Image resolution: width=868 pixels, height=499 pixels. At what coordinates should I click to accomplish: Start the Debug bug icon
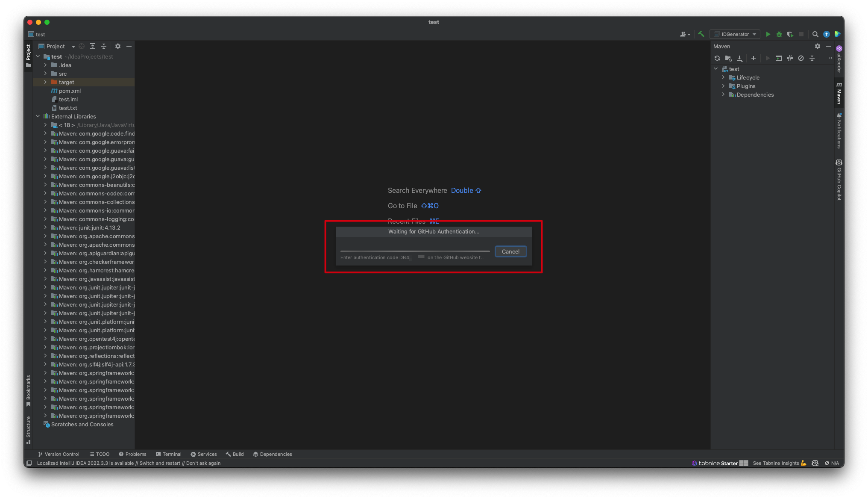(x=779, y=34)
